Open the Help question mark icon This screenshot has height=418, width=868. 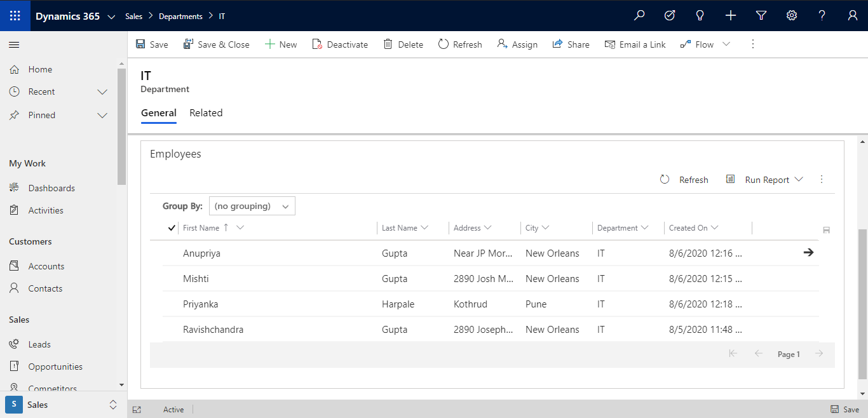coord(822,15)
